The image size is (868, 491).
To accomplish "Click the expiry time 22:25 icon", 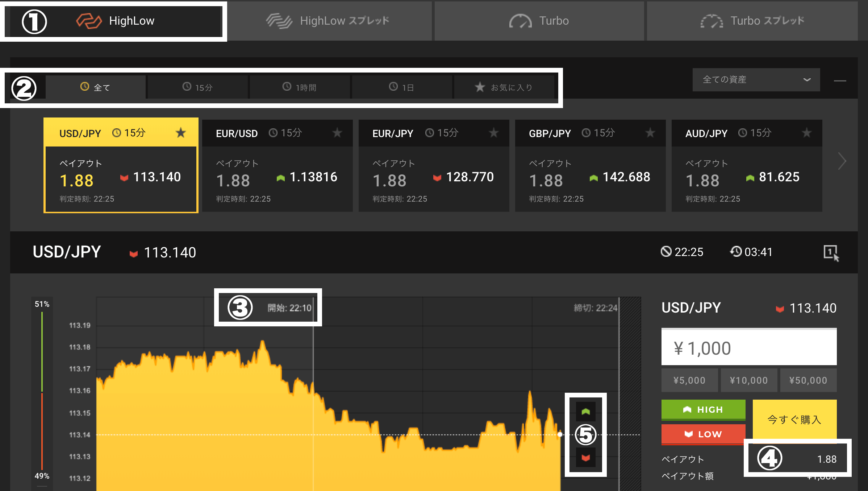I will pos(666,251).
